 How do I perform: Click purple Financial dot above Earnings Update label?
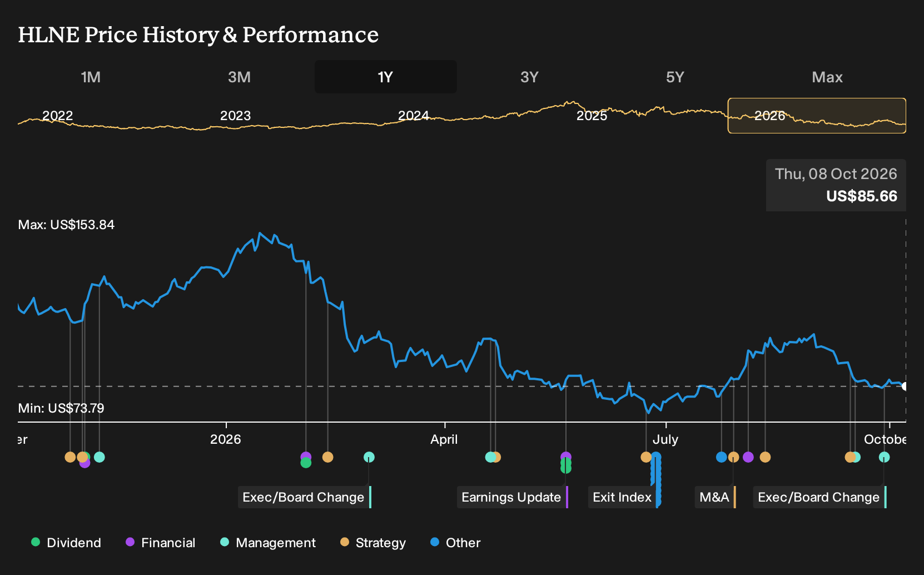565,457
